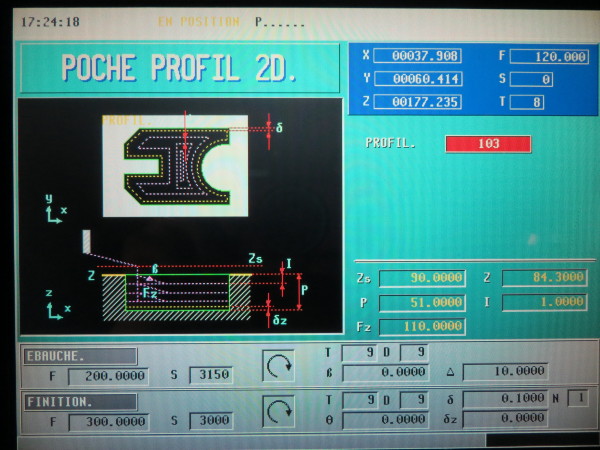Select the Z field with value 84.3000
The width and height of the screenshot is (600, 450).
(x=544, y=278)
